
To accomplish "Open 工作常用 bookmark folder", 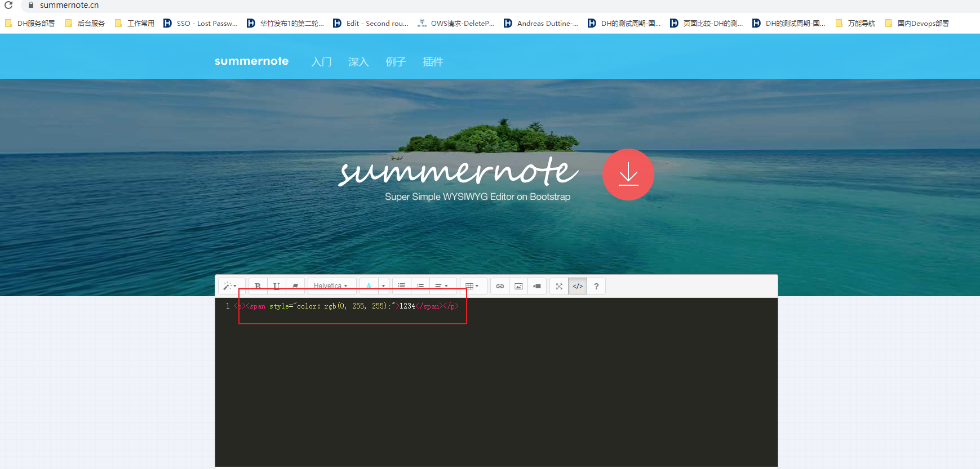I will (135, 23).
